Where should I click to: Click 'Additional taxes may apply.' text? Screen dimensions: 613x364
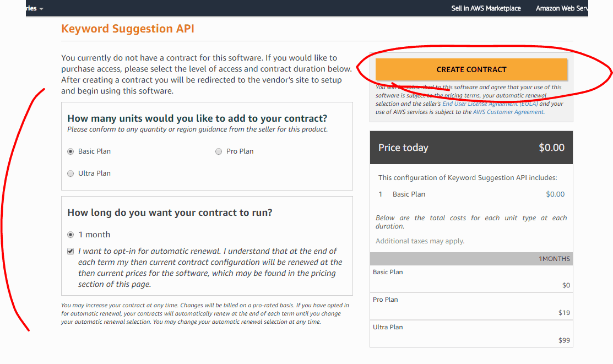pyautogui.click(x=420, y=241)
